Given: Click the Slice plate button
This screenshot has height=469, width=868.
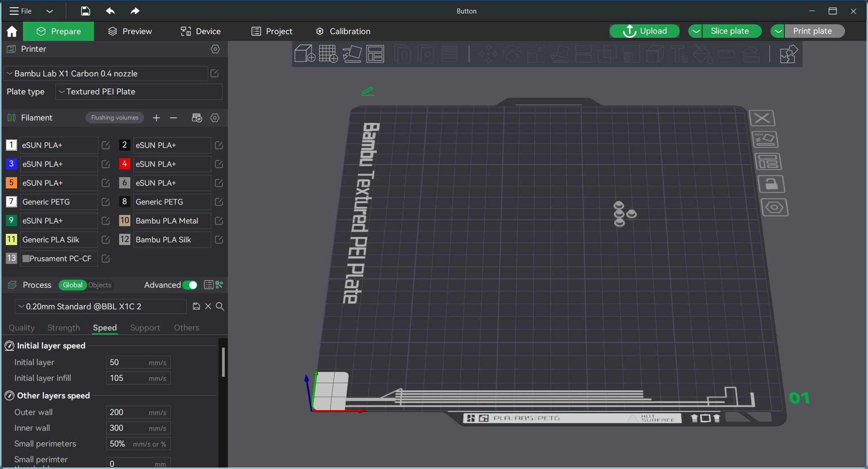Looking at the screenshot, I should [x=729, y=31].
